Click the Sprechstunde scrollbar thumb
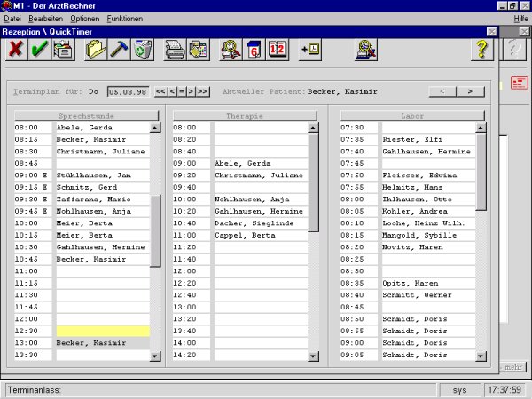Viewport: 532px width, 399px height. pos(155,231)
